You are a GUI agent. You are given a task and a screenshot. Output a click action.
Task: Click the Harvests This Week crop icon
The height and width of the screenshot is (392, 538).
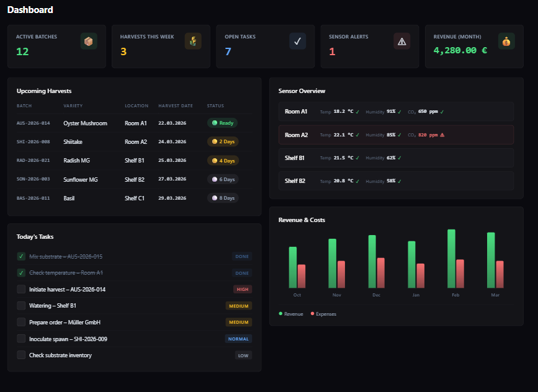[193, 42]
